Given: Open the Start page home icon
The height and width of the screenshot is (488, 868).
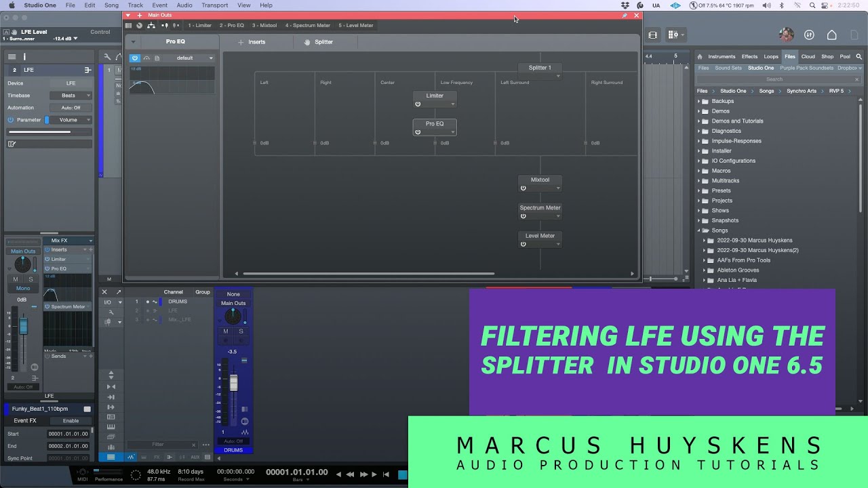Looking at the screenshot, I should [831, 35].
